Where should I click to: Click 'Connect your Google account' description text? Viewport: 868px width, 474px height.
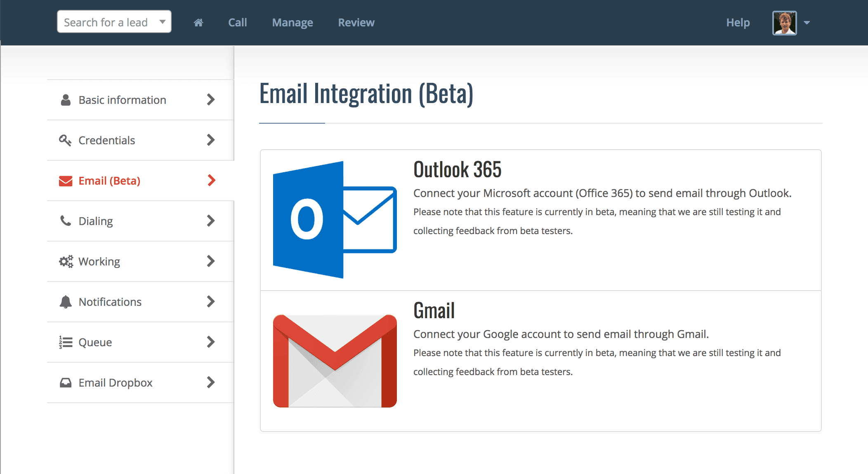(x=561, y=334)
